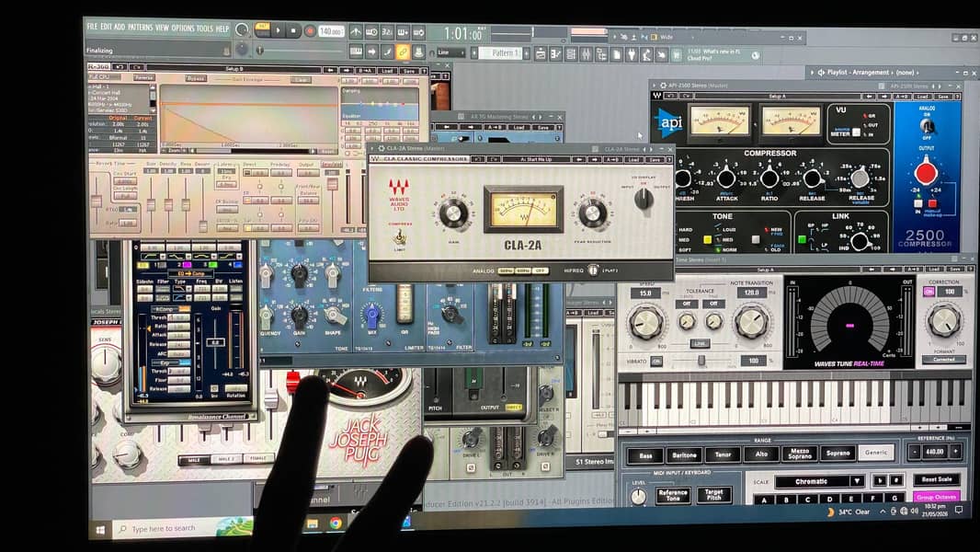Select Soprano range in Waves Tune

(838, 453)
